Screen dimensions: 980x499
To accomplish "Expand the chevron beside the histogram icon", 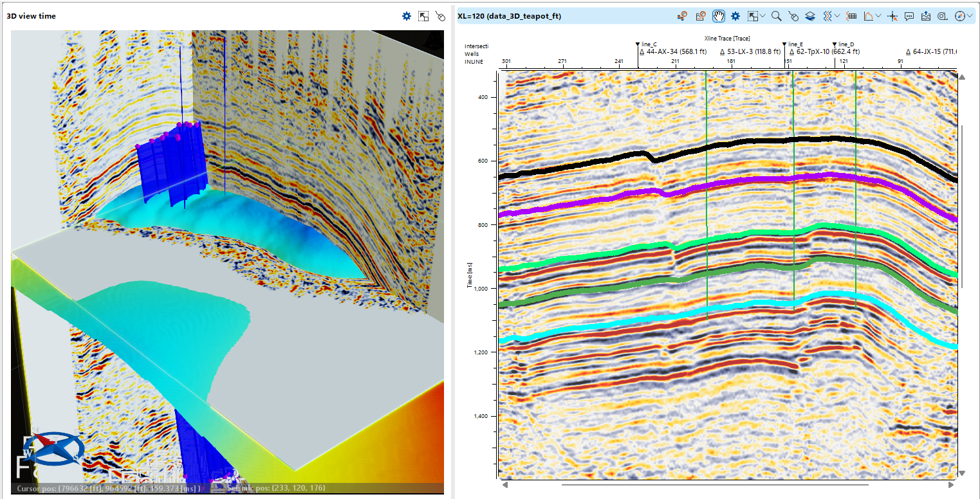I will (877, 15).
